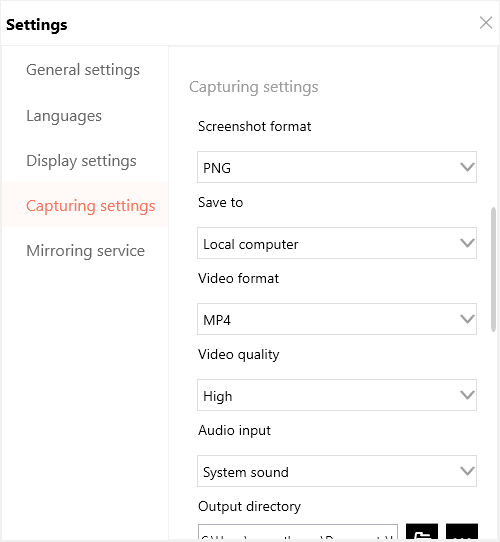The width and height of the screenshot is (500, 542).
Task: Click the vertical scrollbar thumb
Action: coord(493,270)
